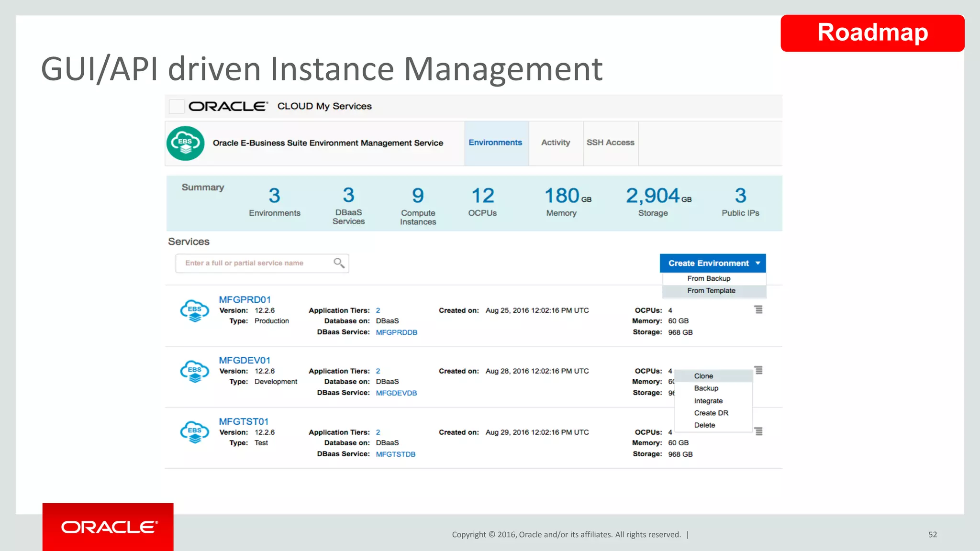This screenshot has height=551, width=980.
Task: Click the red Roadmap badge
Action: [872, 33]
